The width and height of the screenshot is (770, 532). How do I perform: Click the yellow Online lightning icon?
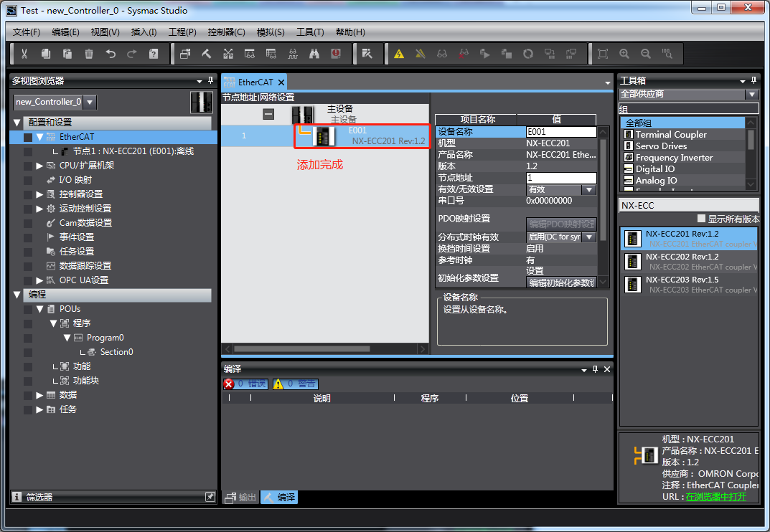click(399, 54)
